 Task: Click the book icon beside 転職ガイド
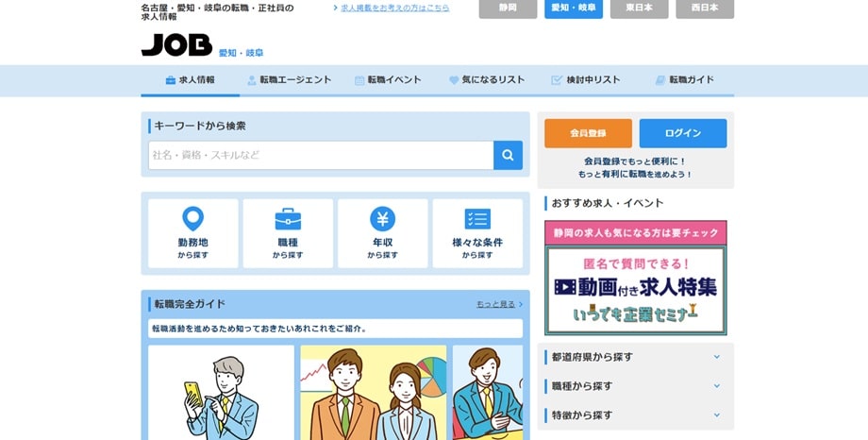coord(659,80)
